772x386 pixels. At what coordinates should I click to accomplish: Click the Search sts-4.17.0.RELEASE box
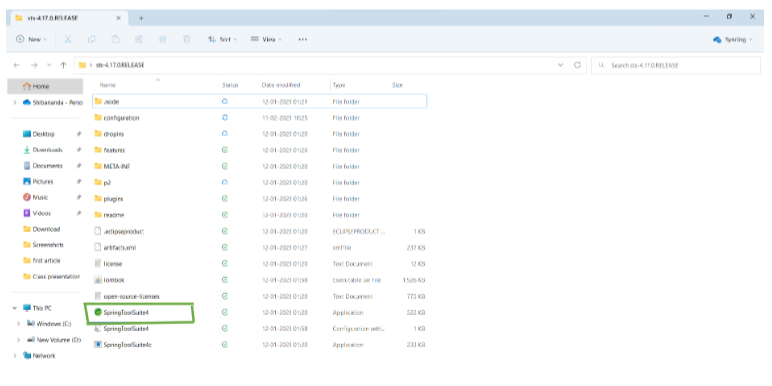click(676, 65)
